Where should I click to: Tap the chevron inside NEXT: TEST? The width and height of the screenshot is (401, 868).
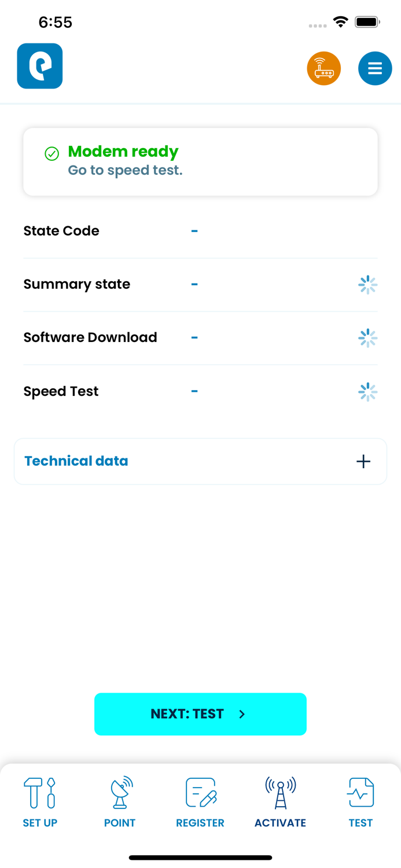pyautogui.click(x=242, y=714)
